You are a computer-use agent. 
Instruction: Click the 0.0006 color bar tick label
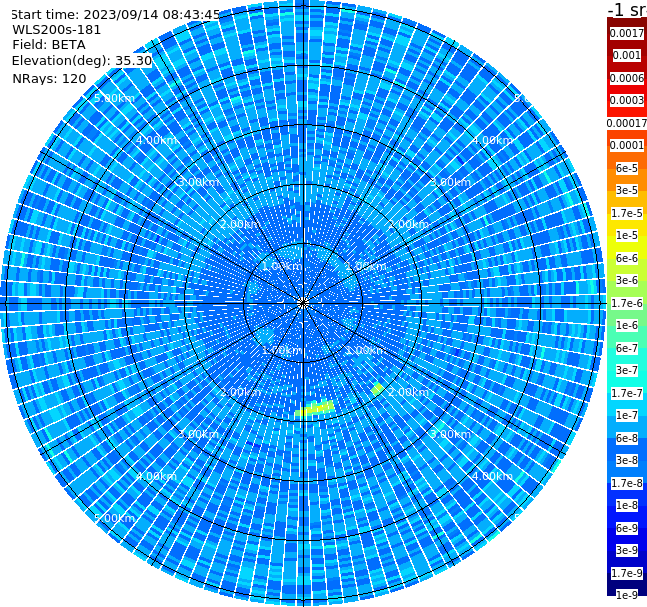[x=627, y=78]
